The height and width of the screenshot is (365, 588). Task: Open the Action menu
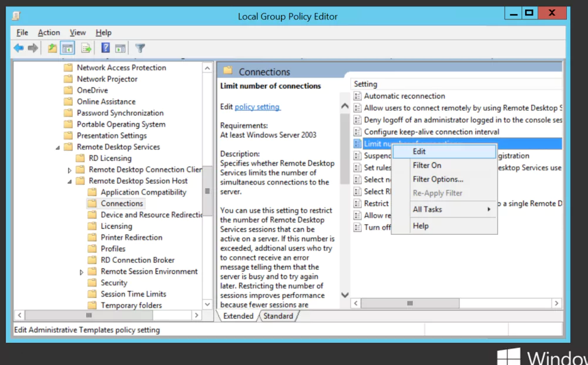49,33
